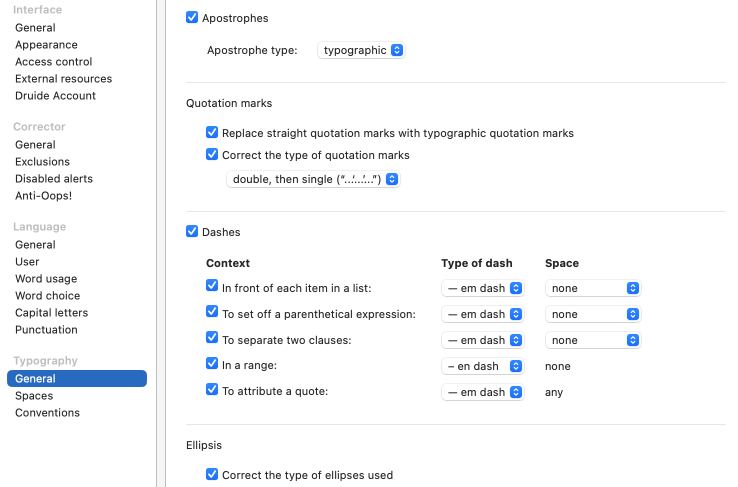Uncheck the Dashes checkbox
The height and width of the screenshot is (487, 738).
click(x=192, y=232)
